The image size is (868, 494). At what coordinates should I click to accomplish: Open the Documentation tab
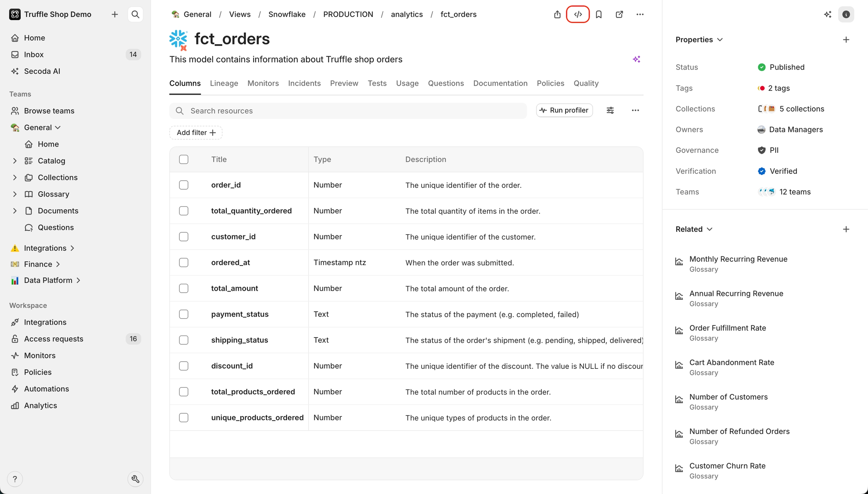click(500, 83)
